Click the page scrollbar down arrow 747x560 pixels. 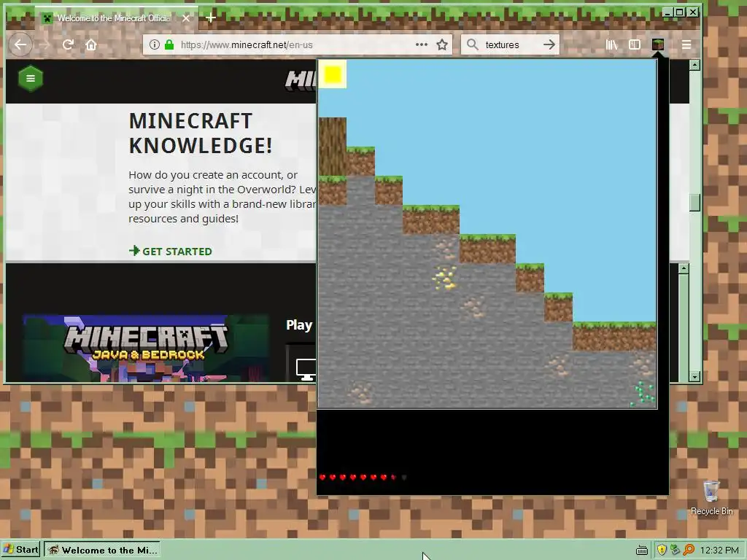694,377
